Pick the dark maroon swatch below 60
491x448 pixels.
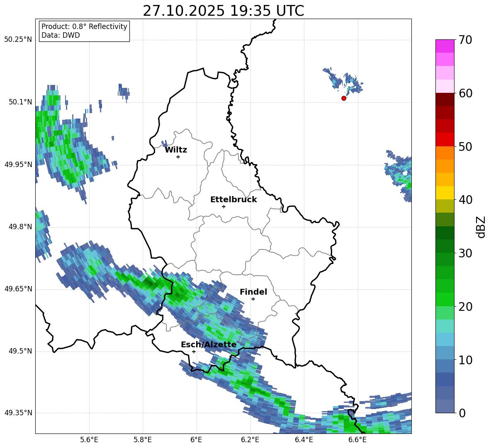445,99
